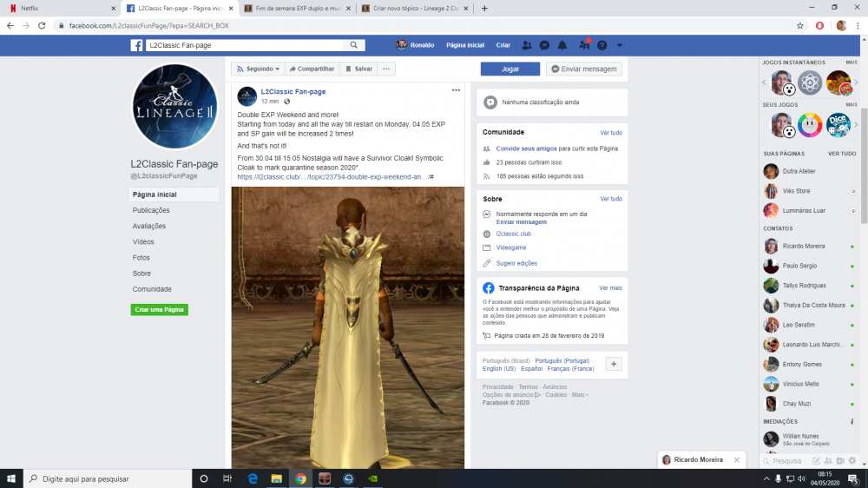Screen dimensions: 868x488
Task: Open Chrome menu three-dot icon
Action: pos(858,25)
